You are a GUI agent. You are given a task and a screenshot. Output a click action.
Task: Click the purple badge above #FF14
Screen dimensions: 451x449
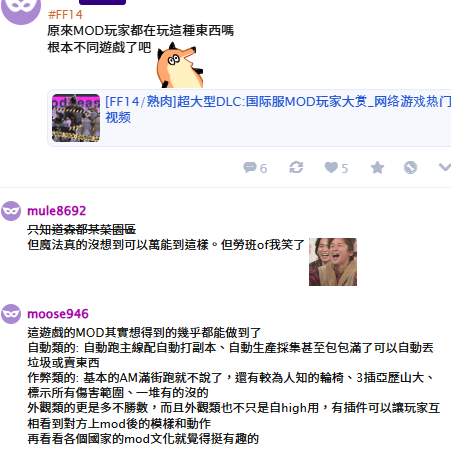click(x=102, y=2)
